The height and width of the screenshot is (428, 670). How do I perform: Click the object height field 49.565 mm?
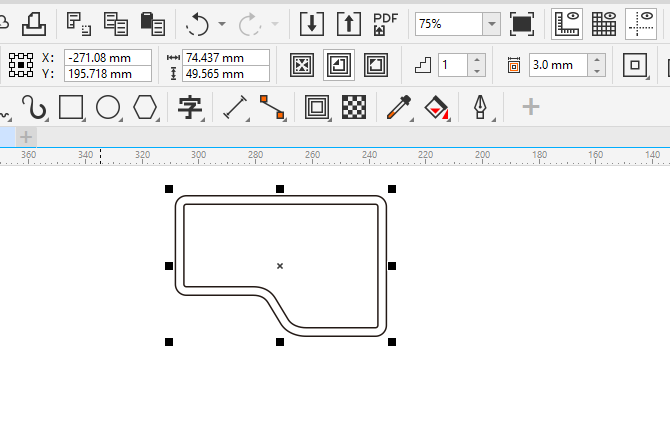[x=226, y=74]
